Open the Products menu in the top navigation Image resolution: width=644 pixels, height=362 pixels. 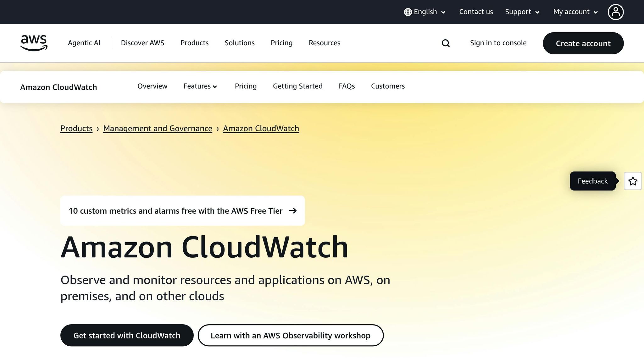[194, 43]
